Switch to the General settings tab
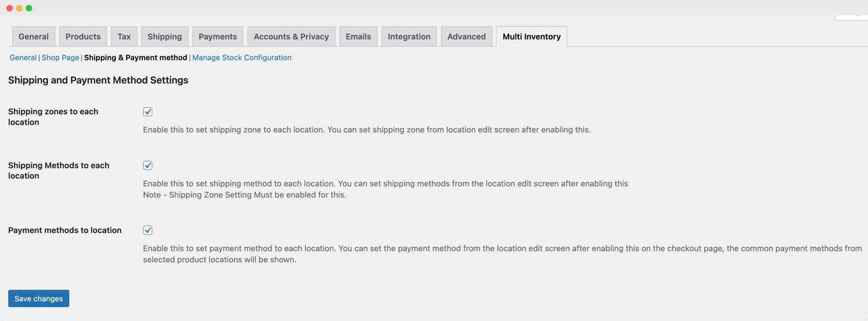The width and height of the screenshot is (868, 321). tap(33, 36)
